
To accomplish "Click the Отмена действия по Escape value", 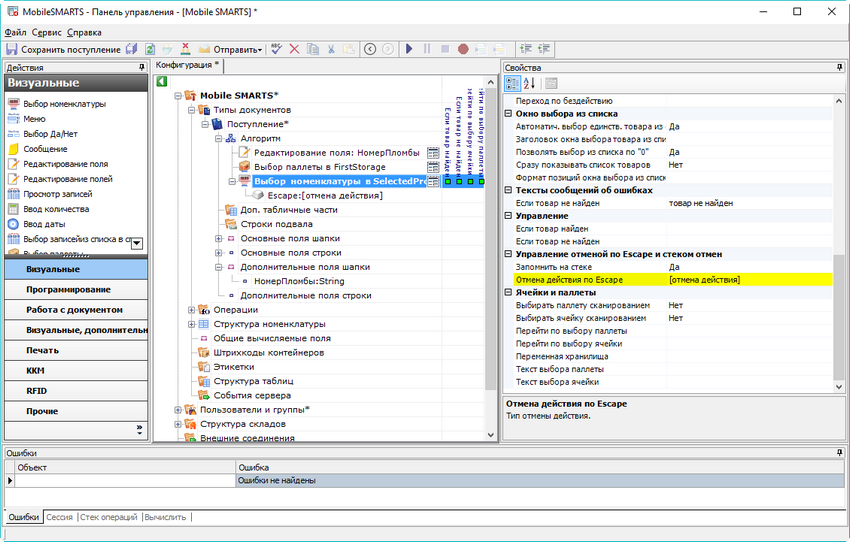I will 749,280.
